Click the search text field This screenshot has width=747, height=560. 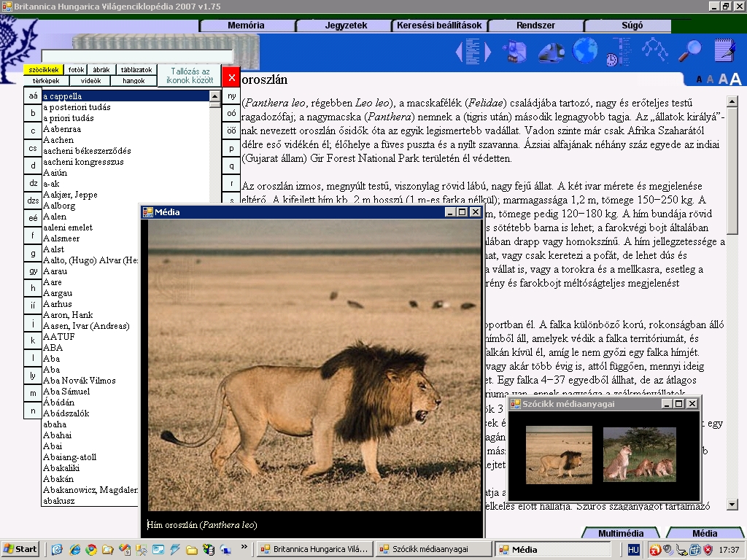tap(137, 55)
